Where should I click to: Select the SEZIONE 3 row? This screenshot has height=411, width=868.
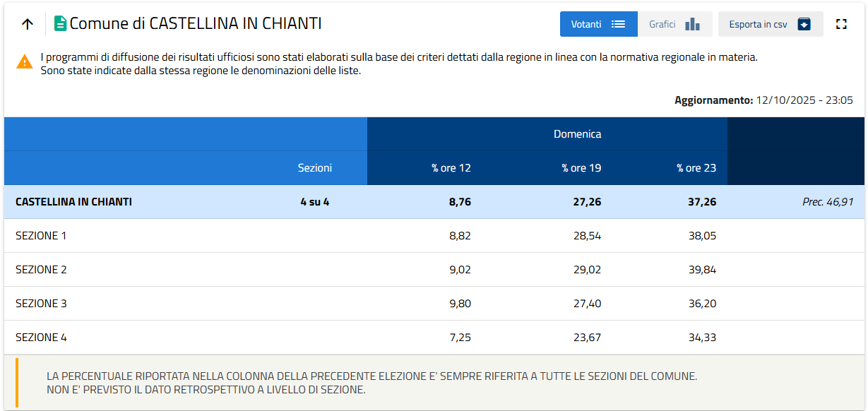41,304
